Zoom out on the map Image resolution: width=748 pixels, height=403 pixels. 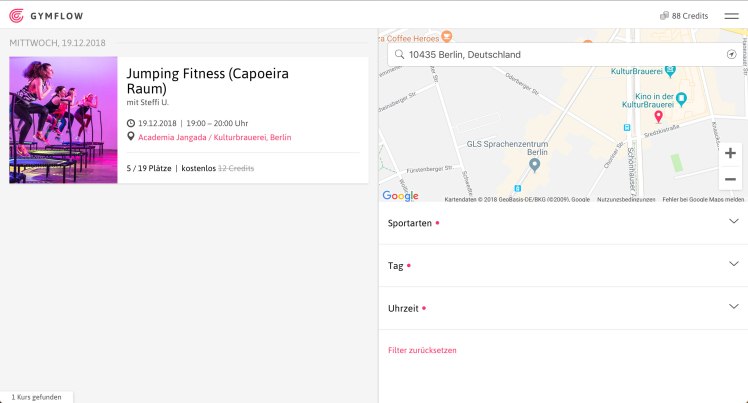(730, 179)
